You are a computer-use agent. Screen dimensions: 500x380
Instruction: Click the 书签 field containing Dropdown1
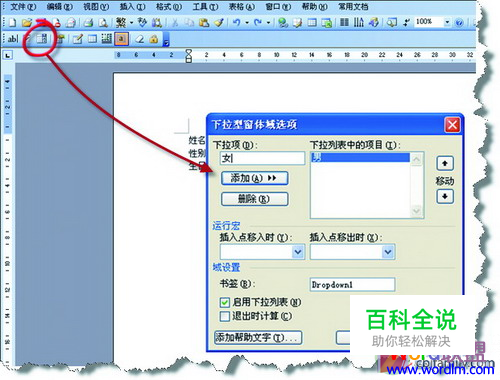click(x=352, y=285)
